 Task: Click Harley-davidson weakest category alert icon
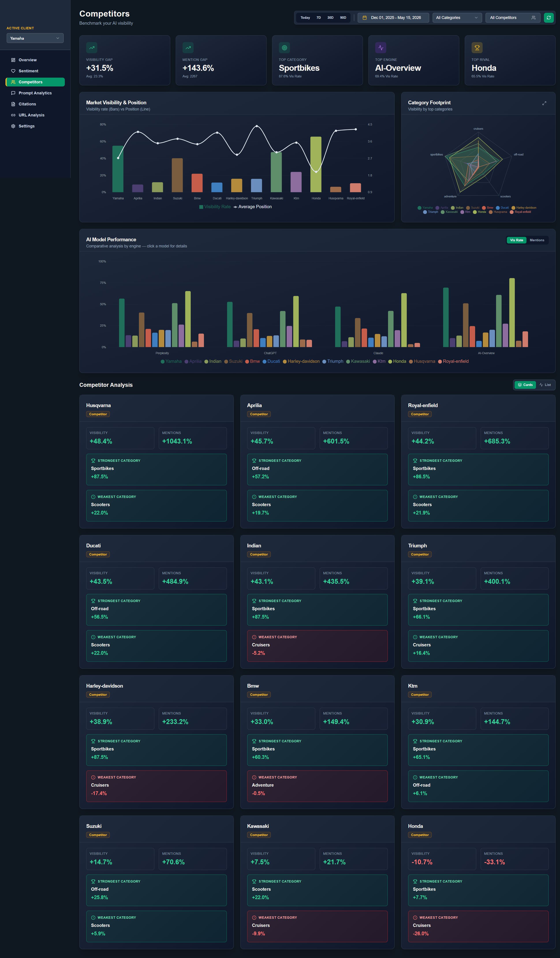coord(93,777)
